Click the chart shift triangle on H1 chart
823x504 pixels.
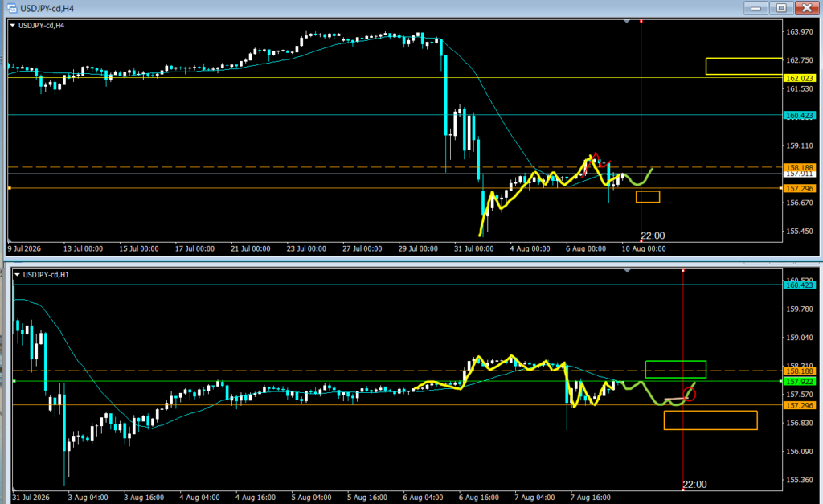tap(627, 271)
